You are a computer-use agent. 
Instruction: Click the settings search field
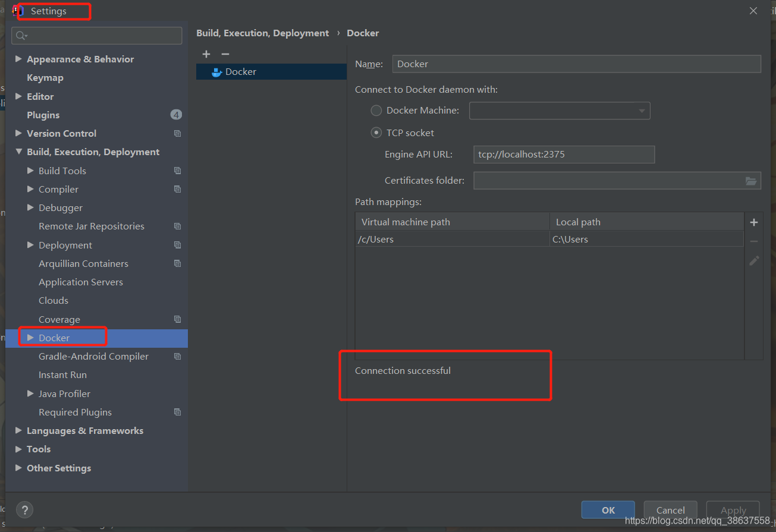pos(97,36)
